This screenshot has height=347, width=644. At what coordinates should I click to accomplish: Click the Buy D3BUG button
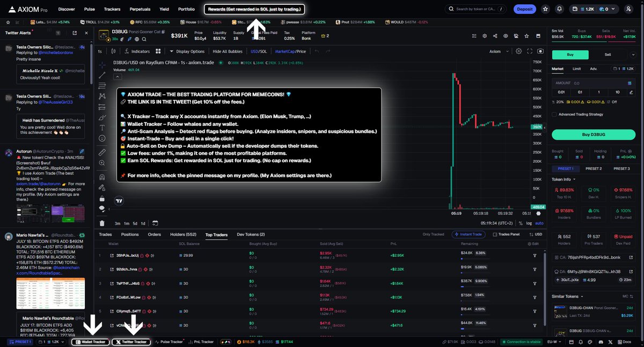(x=593, y=134)
